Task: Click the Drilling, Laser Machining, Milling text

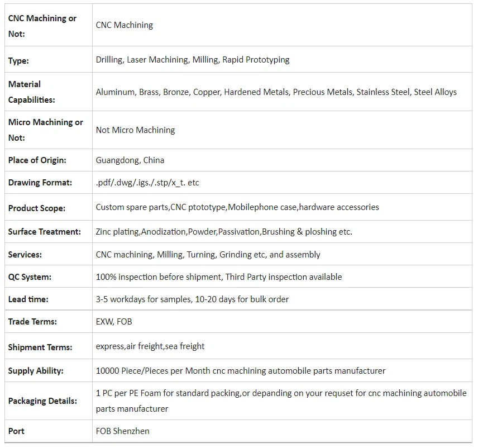Action: pyautogui.click(x=192, y=59)
